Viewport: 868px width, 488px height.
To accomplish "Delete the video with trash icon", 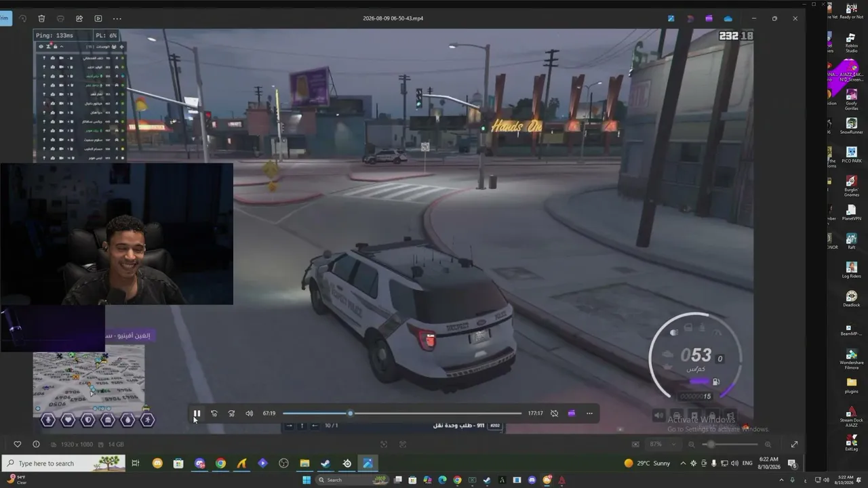I will 41,18.
